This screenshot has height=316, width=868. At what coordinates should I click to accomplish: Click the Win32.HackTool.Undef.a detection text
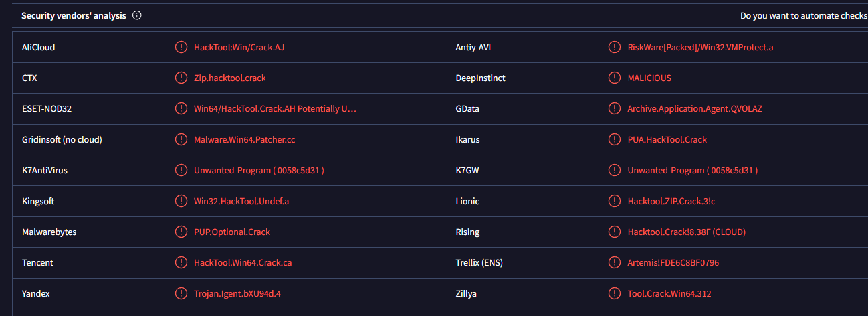tap(241, 201)
